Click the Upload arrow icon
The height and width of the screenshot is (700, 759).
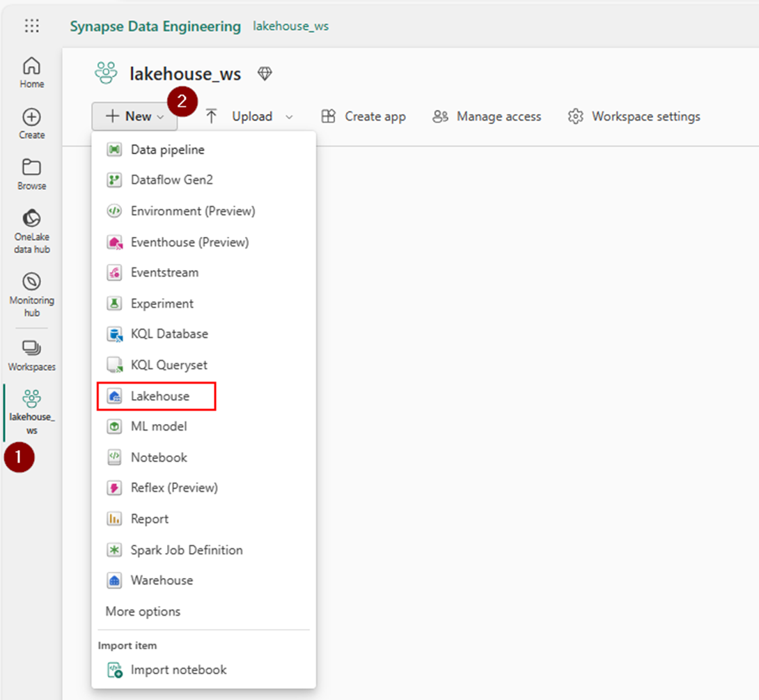(x=211, y=116)
